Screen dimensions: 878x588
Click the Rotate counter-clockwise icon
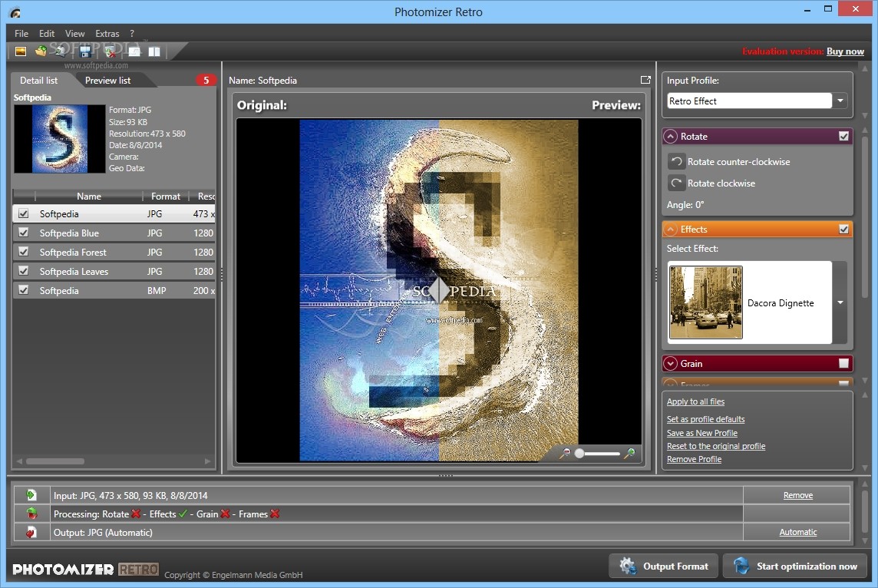676,162
